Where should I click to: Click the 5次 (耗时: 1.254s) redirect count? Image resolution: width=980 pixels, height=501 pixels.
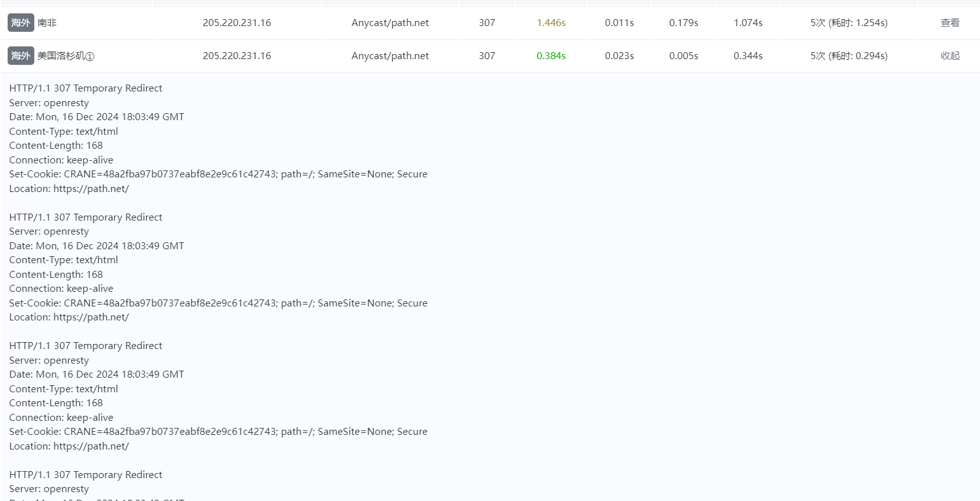pyautogui.click(x=848, y=23)
